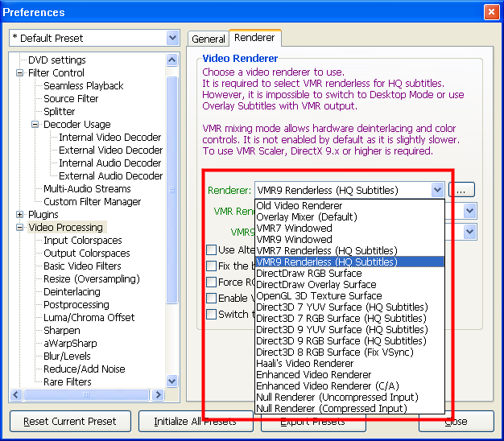Collapse the Filter Control tree node

(19, 73)
